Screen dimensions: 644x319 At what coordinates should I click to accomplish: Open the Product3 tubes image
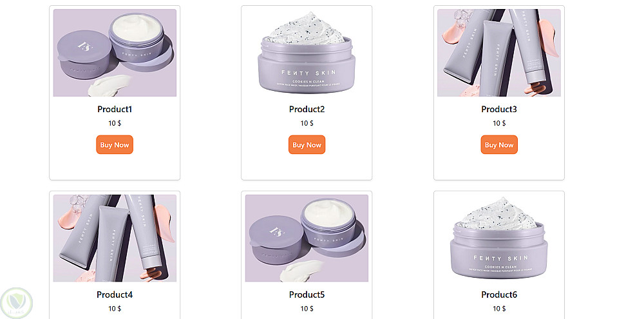point(499,53)
